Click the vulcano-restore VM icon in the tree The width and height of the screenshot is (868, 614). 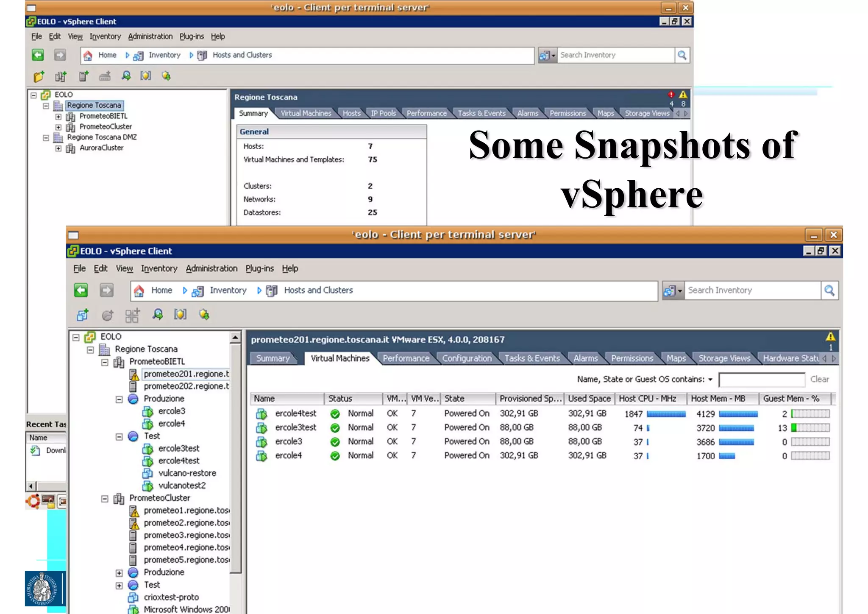147,473
